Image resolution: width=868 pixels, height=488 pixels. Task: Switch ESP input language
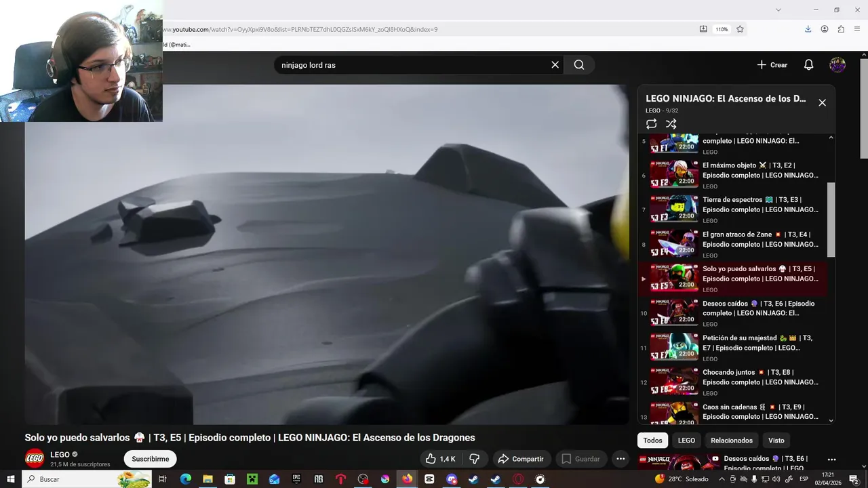[x=804, y=479]
